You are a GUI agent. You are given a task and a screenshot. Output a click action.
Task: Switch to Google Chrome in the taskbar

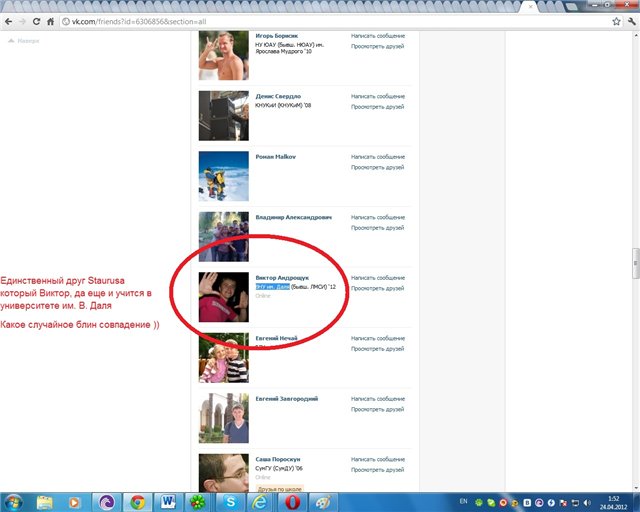138,502
